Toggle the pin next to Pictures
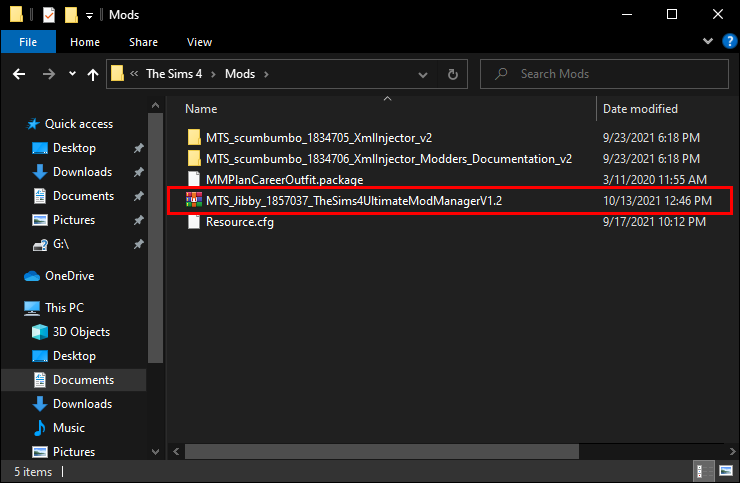740x483 pixels. pyautogui.click(x=138, y=220)
